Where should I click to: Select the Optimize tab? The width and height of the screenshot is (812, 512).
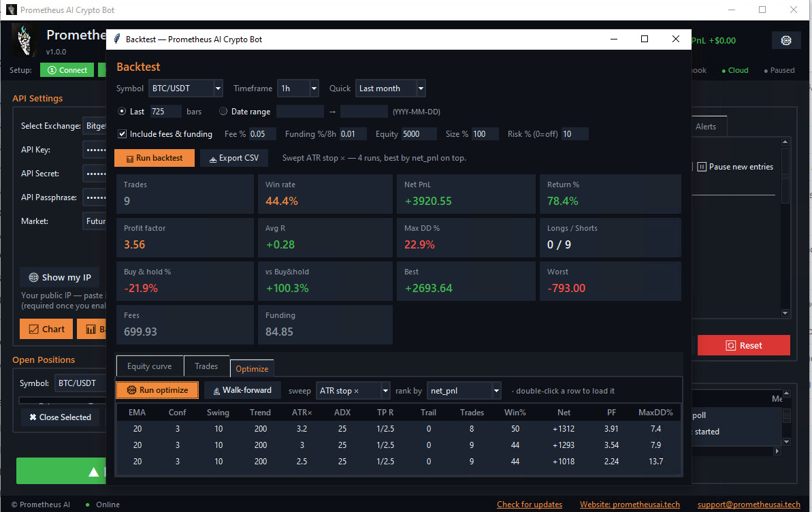(x=252, y=368)
